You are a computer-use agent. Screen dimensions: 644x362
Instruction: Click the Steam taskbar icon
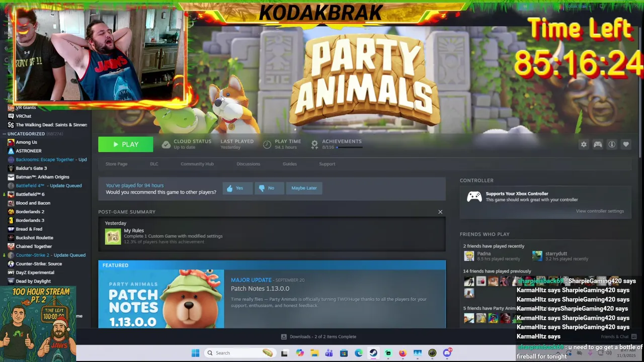point(373,353)
